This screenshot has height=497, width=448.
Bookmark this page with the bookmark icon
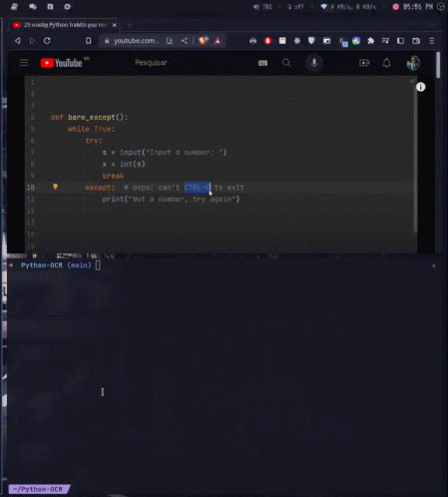click(88, 41)
